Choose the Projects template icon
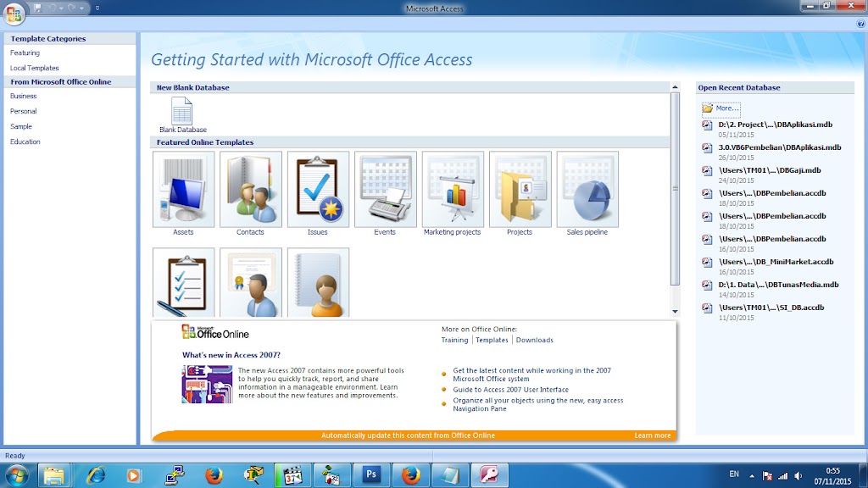The width and height of the screenshot is (868, 488). 520,189
